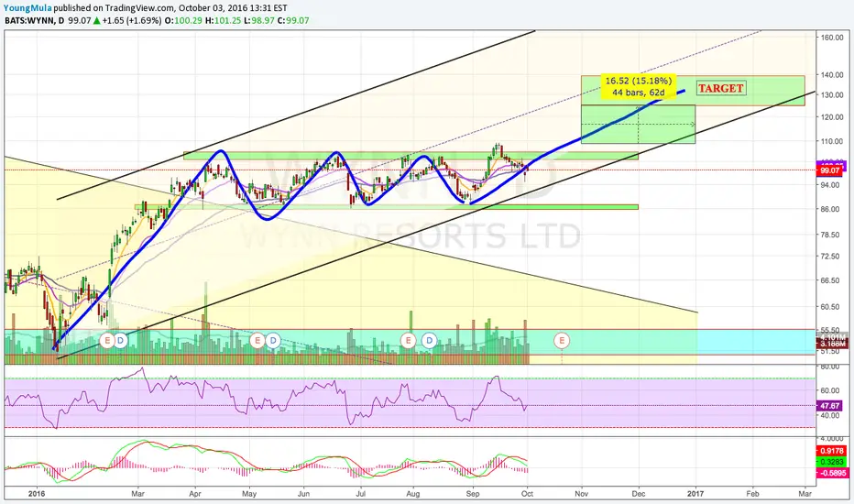Click the 2016 label on time axis

(x=37, y=494)
